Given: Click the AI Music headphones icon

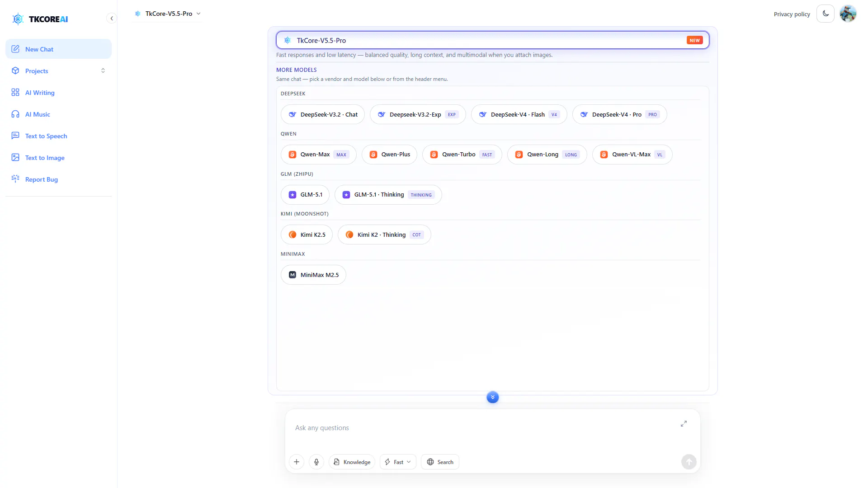Looking at the screenshot, I should 15,114.
